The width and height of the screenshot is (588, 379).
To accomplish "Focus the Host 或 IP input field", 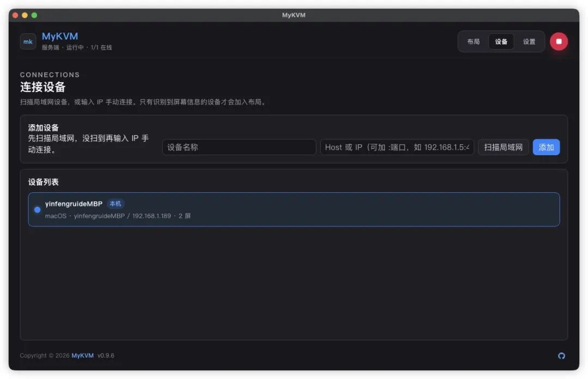I will pyautogui.click(x=397, y=147).
